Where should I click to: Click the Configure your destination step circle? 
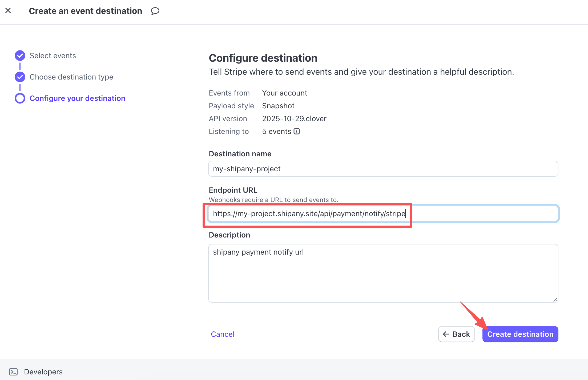point(20,98)
